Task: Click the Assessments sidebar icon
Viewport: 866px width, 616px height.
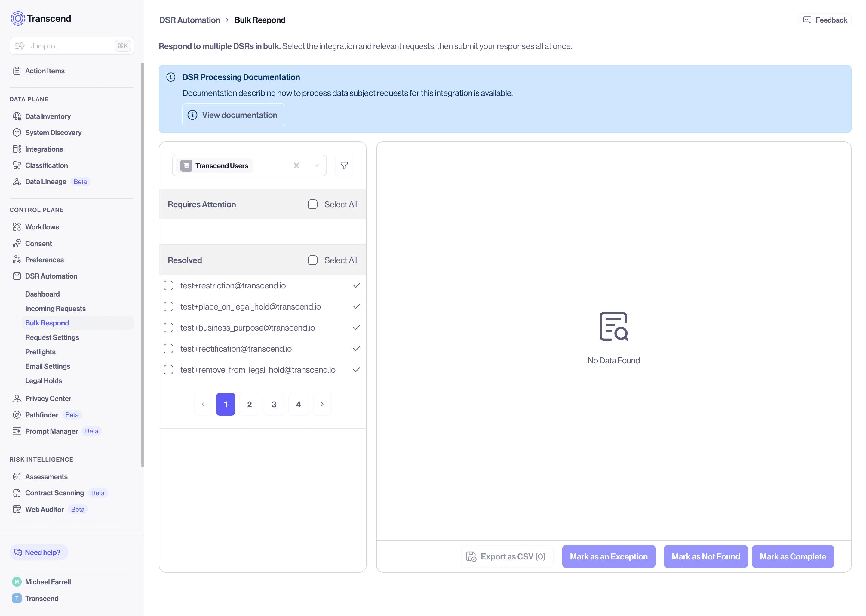Action: pyautogui.click(x=17, y=477)
